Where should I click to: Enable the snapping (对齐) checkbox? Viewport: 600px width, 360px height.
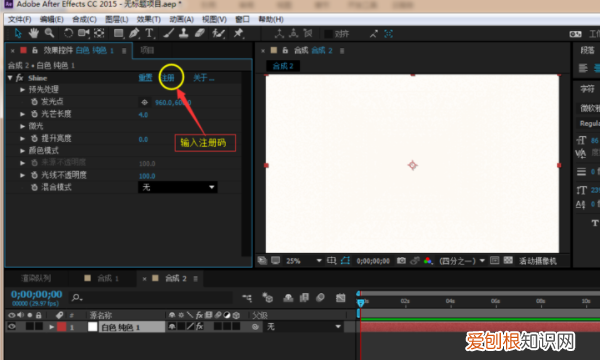pos(328,34)
